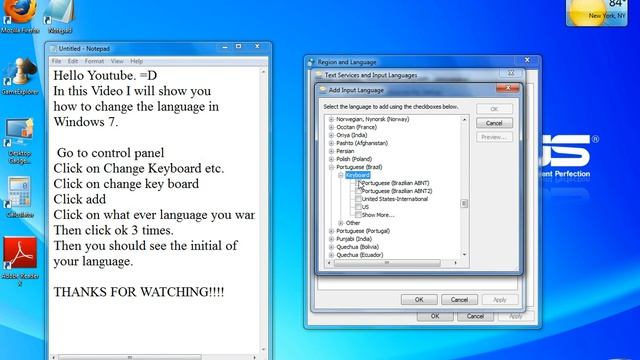640x360 pixels.
Task: Expand the Norwegian, Nynorsk (Norway) node
Action: coord(331,119)
